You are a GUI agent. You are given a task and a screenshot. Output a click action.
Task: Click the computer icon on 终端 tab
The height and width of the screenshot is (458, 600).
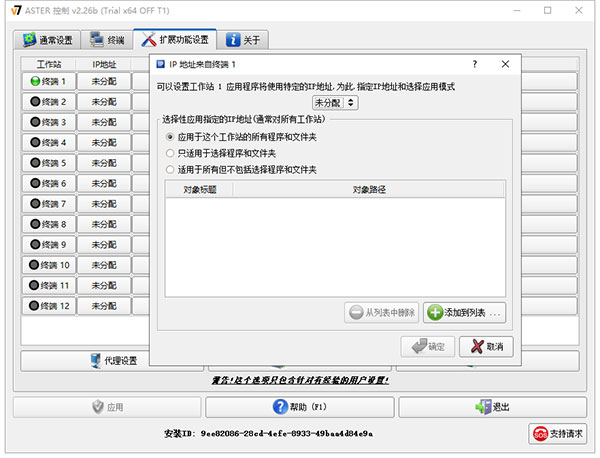pyautogui.click(x=96, y=39)
